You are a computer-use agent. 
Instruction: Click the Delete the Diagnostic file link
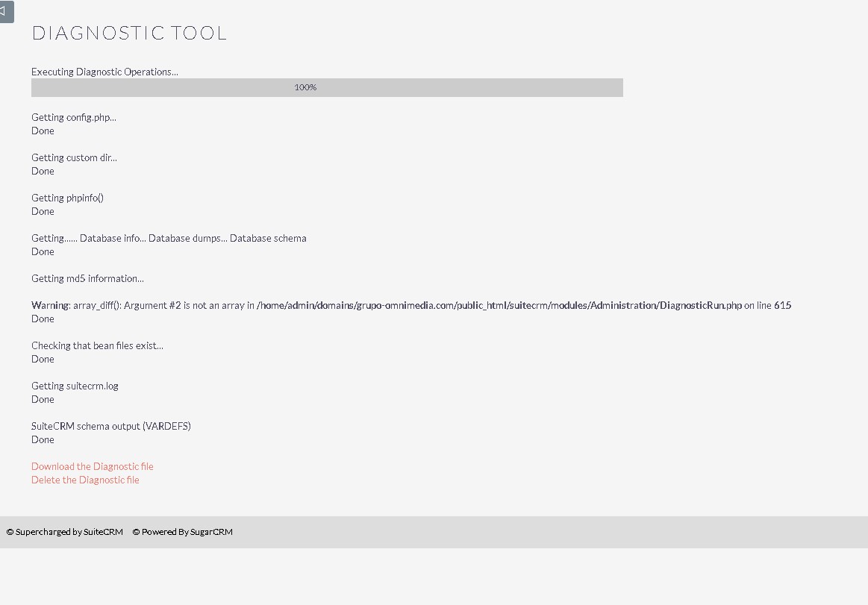coord(85,480)
